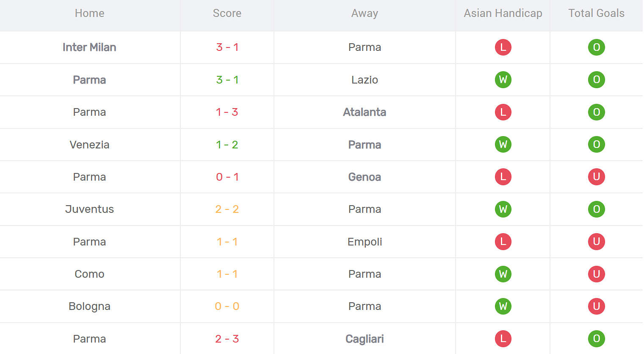The image size is (644, 354).
Task: Click green W handicap badge for Parma vs Lazio
Action: (x=503, y=80)
